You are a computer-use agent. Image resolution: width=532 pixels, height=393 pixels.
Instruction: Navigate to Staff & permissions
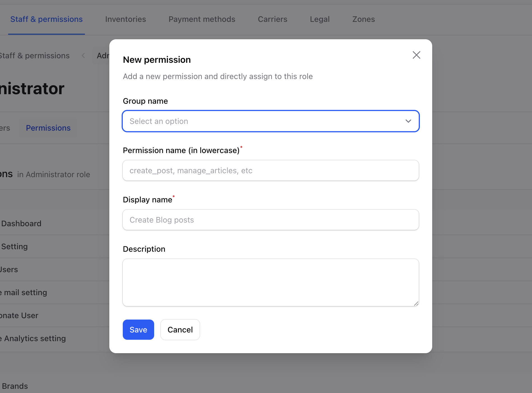click(x=47, y=19)
